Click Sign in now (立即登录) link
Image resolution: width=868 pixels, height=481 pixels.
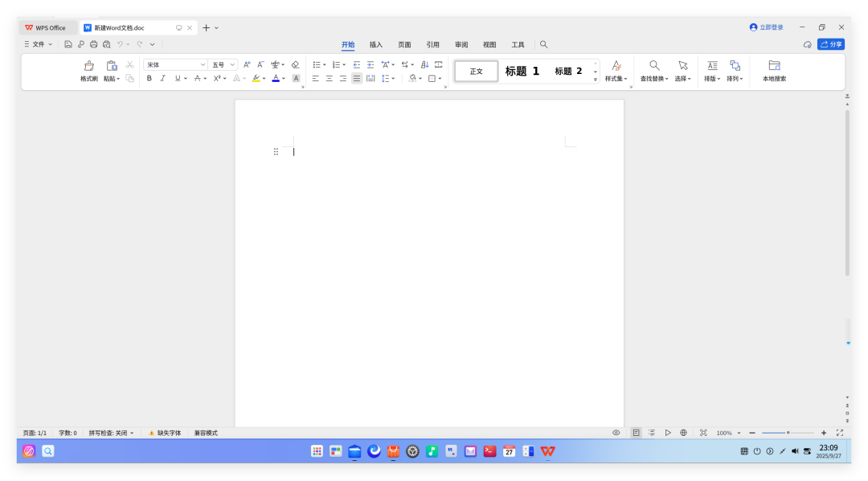[x=766, y=27]
